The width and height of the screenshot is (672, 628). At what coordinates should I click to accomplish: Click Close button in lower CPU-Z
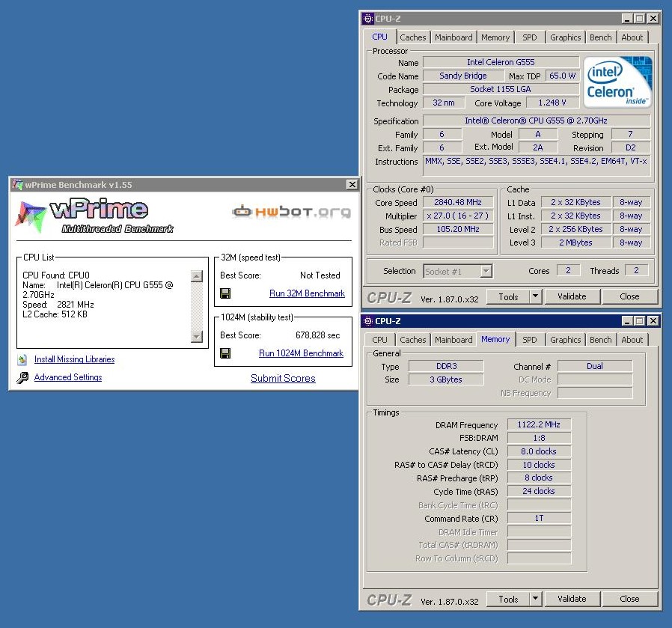(x=629, y=599)
